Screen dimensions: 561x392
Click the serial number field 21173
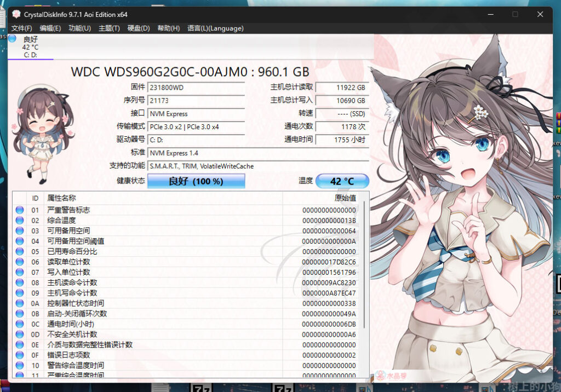tap(196, 101)
